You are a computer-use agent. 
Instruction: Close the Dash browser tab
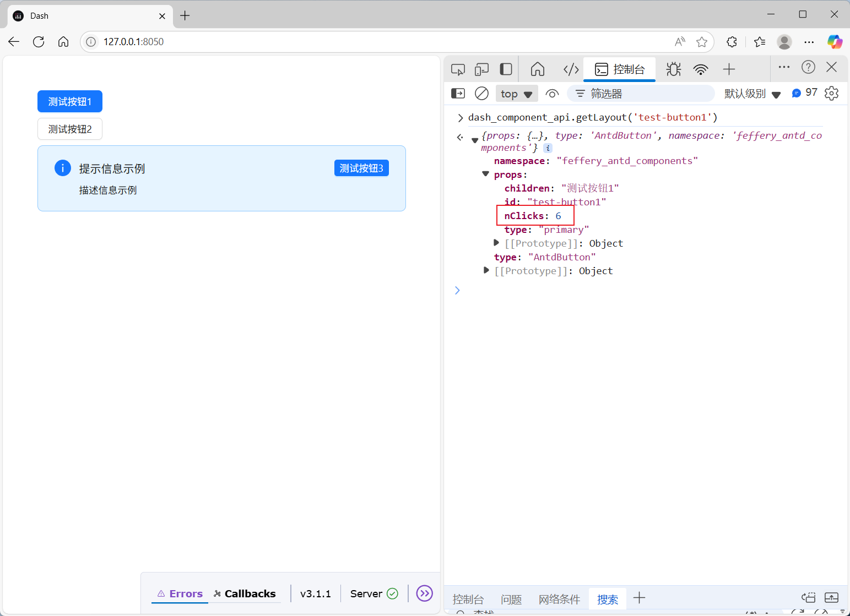point(162,16)
